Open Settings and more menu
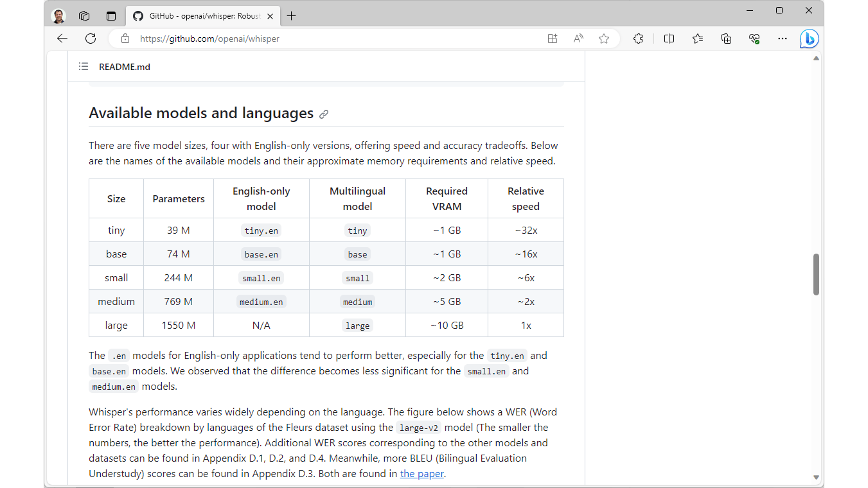 coord(782,39)
